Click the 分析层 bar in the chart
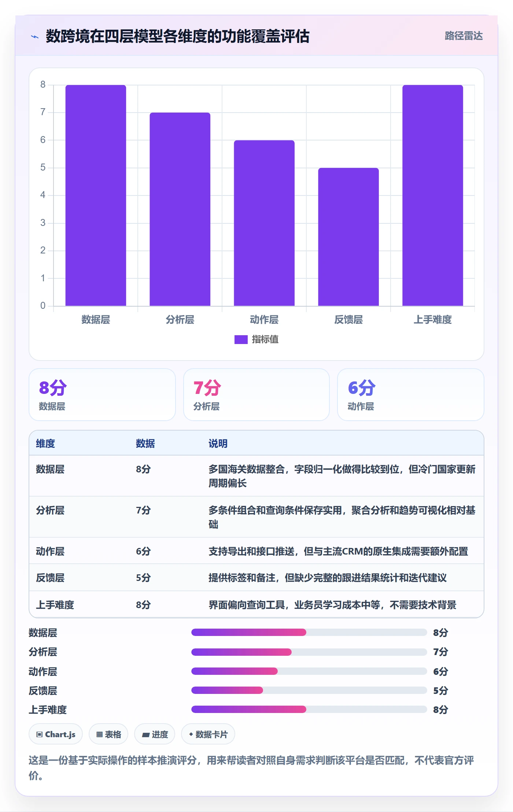 (180, 209)
